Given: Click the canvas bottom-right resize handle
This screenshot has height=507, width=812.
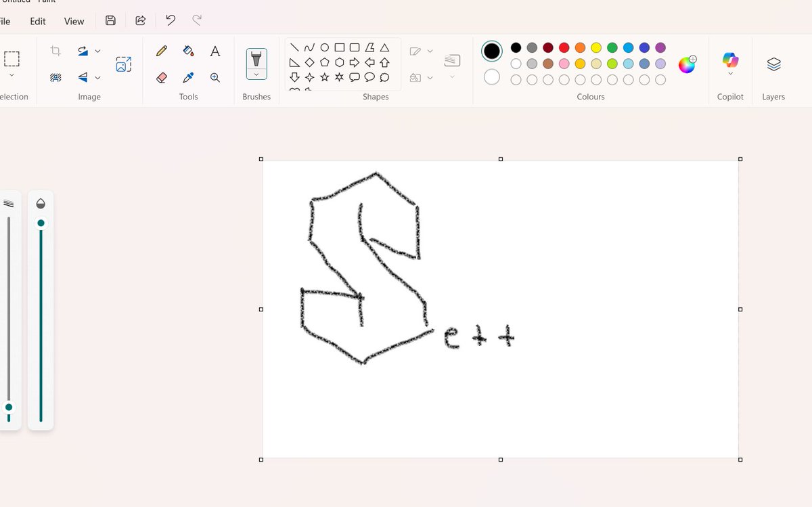Looking at the screenshot, I should click(740, 460).
